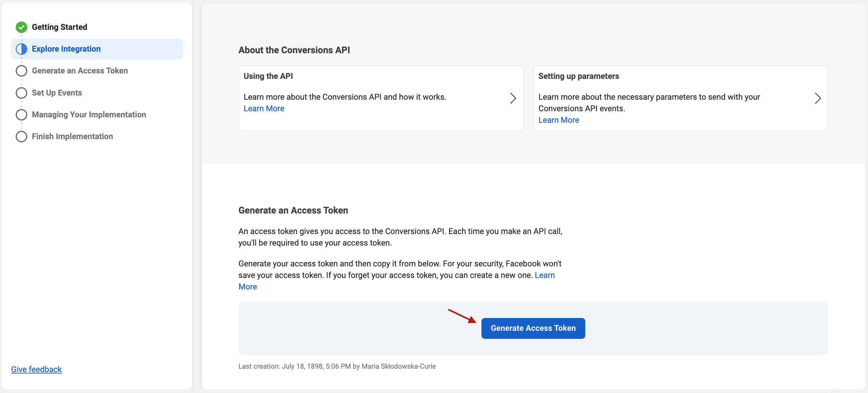This screenshot has height=393, width=868.
Task: Open the Give feedback link
Action: (37, 369)
